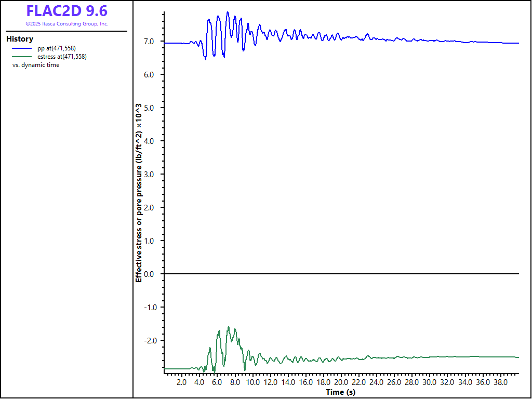Screen dimensions: 532x399
Task: Click the Time (s) x-axis label
Action: 340,392
